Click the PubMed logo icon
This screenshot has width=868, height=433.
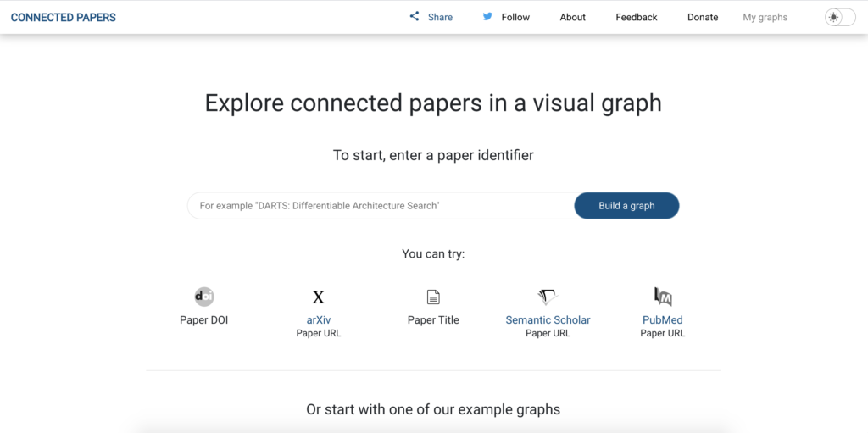coord(663,297)
